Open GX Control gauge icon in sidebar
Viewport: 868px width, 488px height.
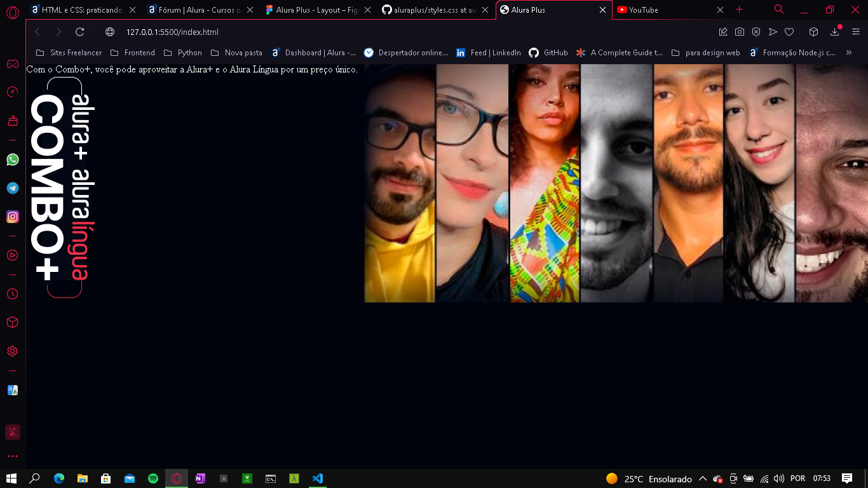coord(12,92)
